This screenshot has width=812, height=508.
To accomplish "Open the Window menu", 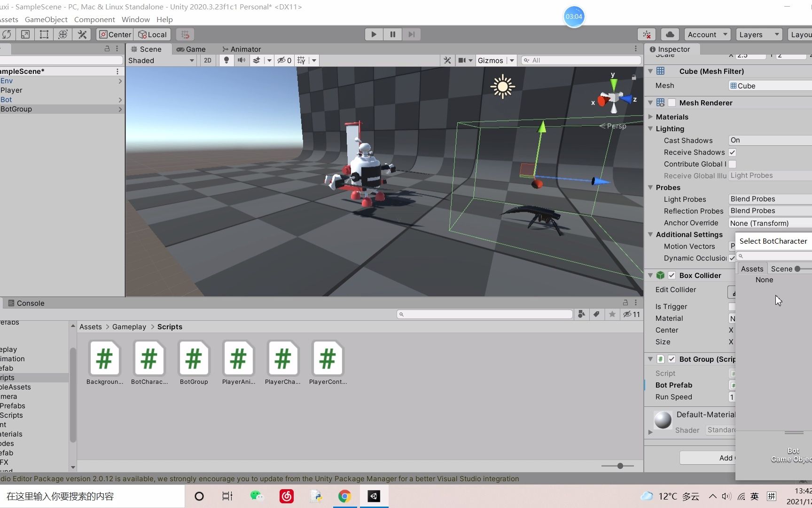I will click(135, 19).
